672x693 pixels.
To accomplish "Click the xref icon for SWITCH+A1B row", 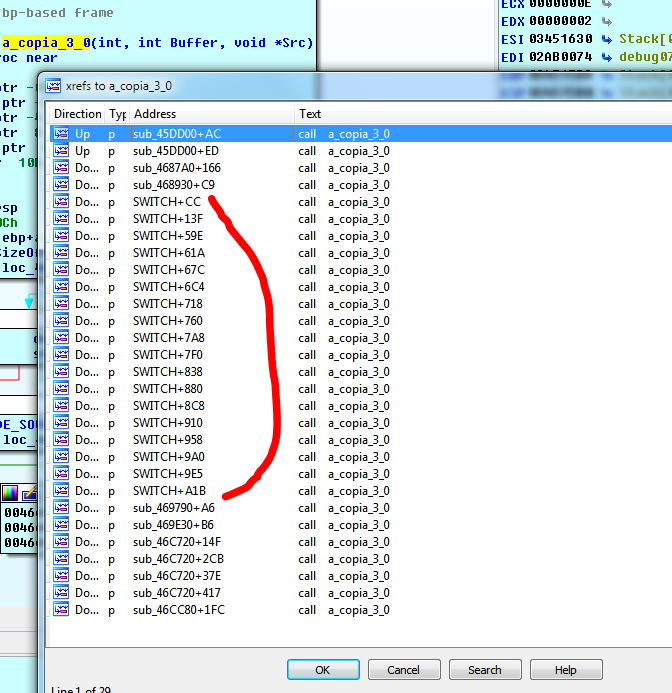I will 62,491.
